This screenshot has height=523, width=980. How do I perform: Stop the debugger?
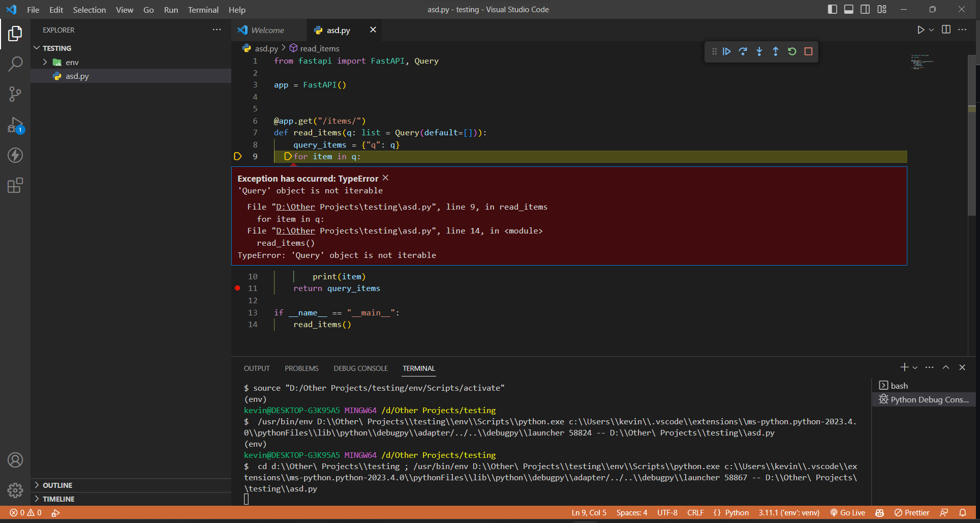point(808,51)
